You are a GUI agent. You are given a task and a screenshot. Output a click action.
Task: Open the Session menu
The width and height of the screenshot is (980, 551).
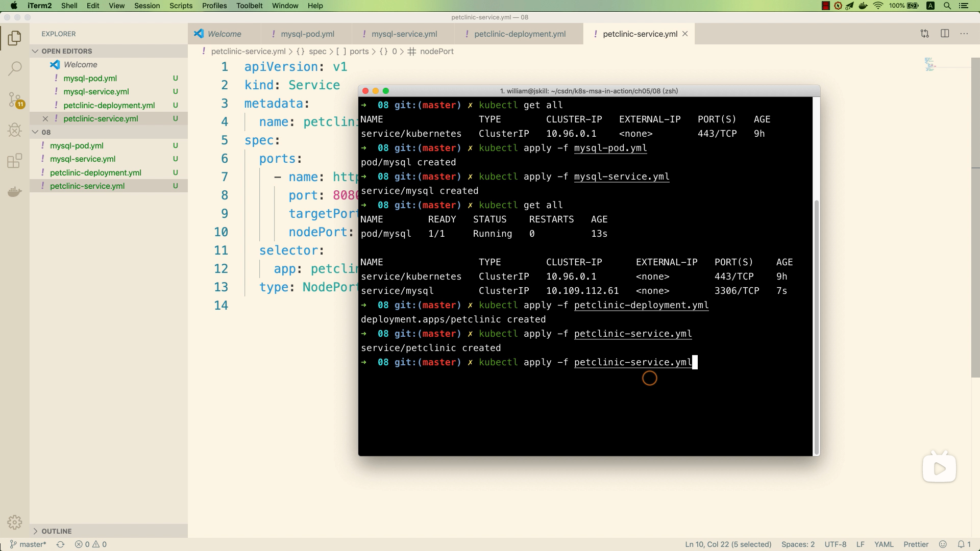(147, 6)
